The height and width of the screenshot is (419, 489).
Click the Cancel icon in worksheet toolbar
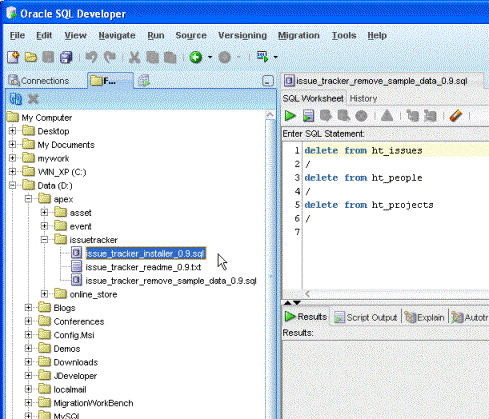tap(361, 116)
